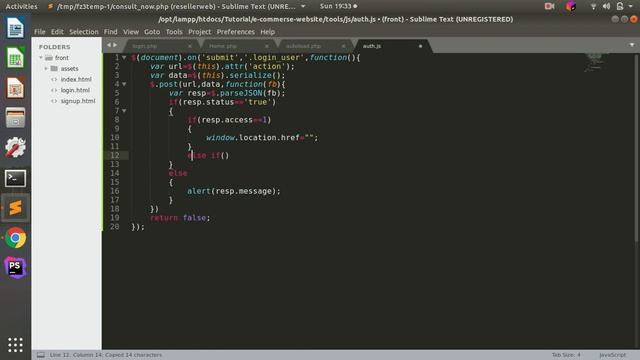Viewport: 640px width, 360px height.
Task: Click the colorful color-picker tray icon
Action: [571, 6]
